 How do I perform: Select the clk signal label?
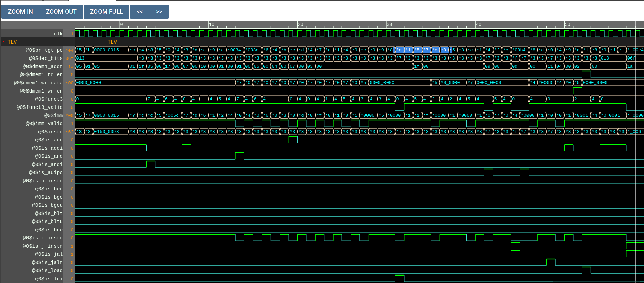click(58, 34)
